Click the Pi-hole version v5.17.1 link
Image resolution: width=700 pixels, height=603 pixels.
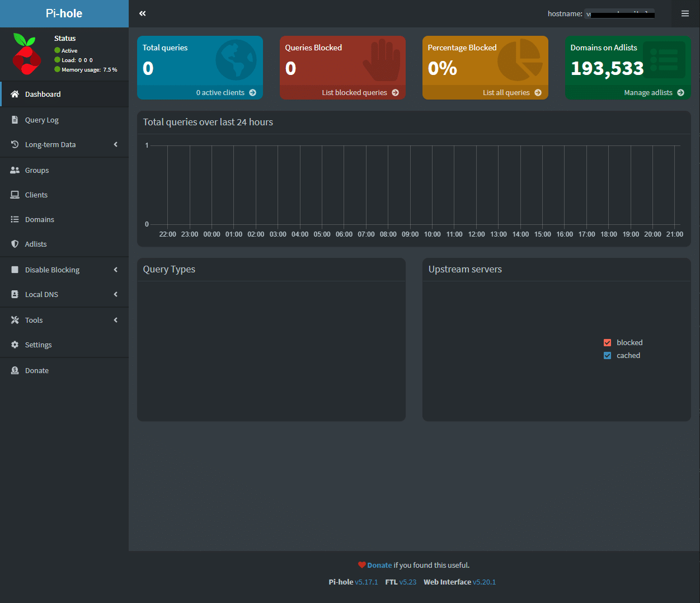[367, 582]
